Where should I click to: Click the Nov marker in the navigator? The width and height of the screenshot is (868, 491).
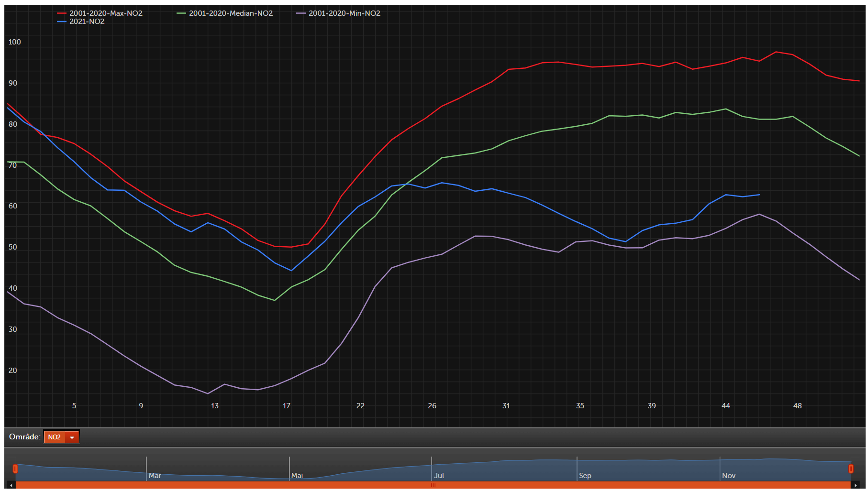(728, 476)
